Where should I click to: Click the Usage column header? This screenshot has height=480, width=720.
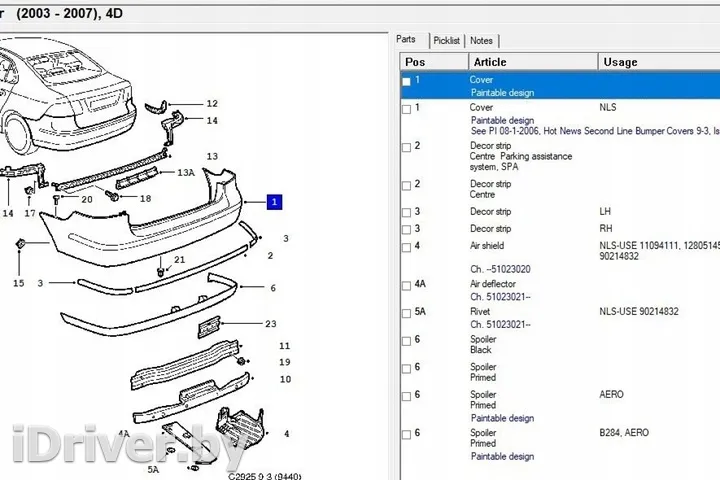pyautogui.click(x=659, y=62)
